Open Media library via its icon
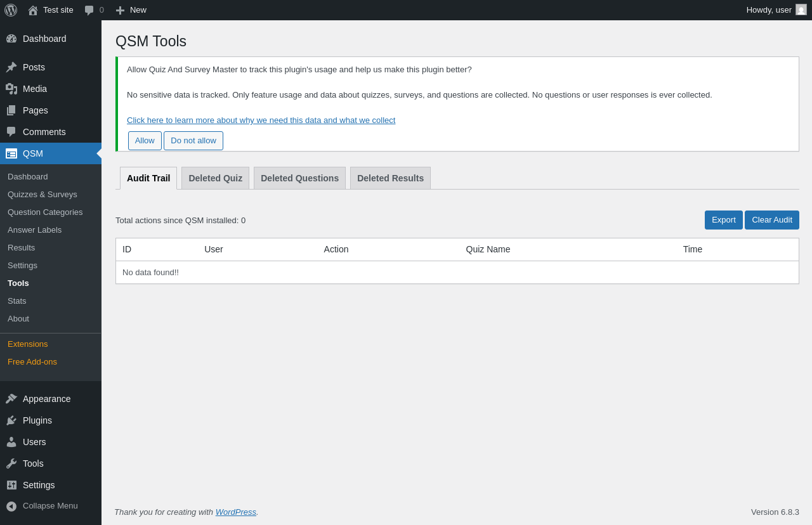 [11, 89]
